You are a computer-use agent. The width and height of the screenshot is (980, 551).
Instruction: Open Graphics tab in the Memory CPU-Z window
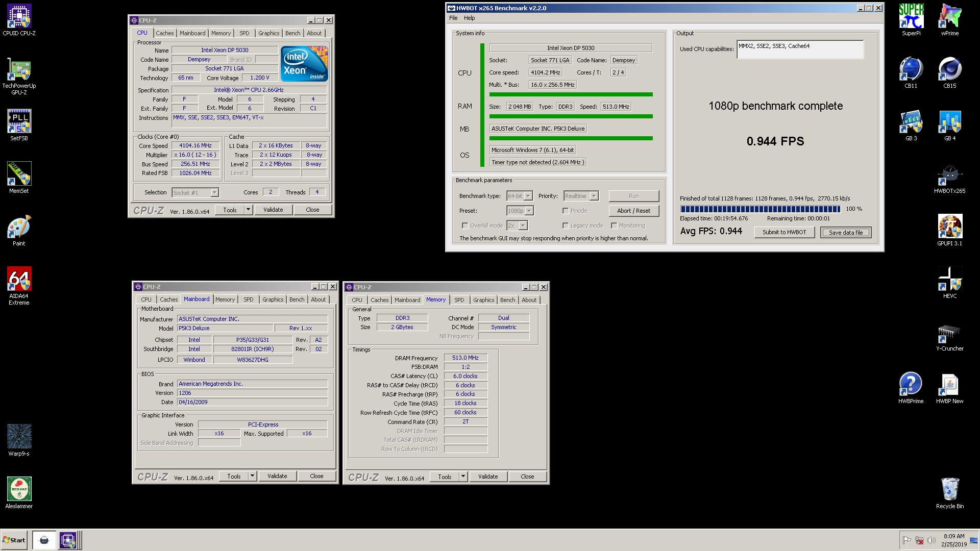(x=483, y=300)
